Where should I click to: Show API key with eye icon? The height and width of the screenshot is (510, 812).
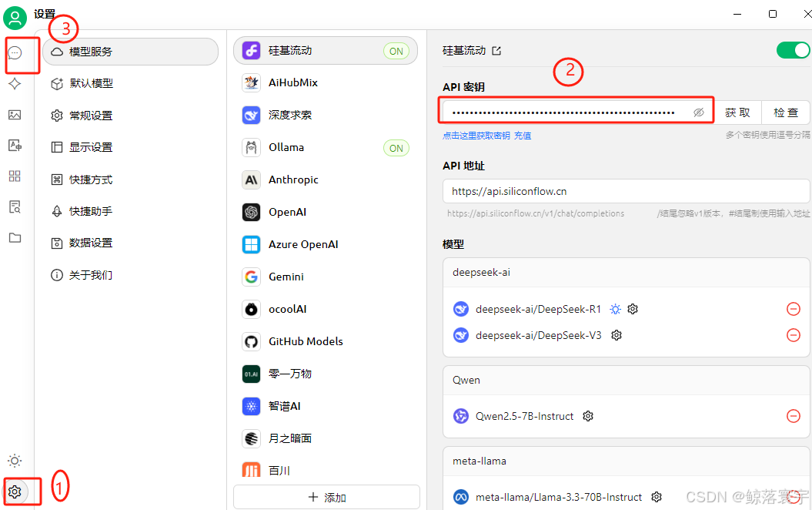coord(699,112)
